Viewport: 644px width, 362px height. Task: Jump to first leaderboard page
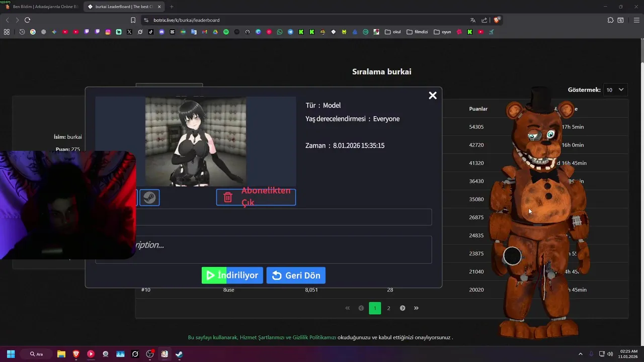click(x=347, y=308)
